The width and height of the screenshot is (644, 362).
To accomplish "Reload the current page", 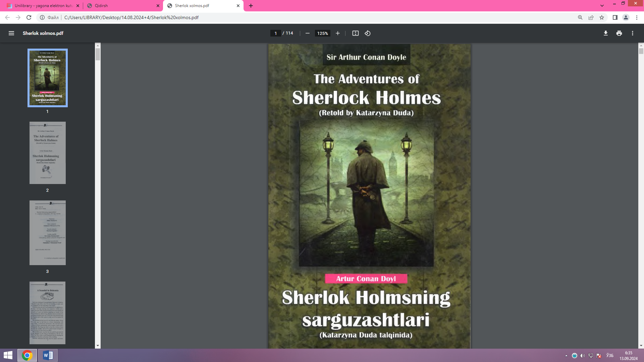I will pyautogui.click(x=29, y=17).
